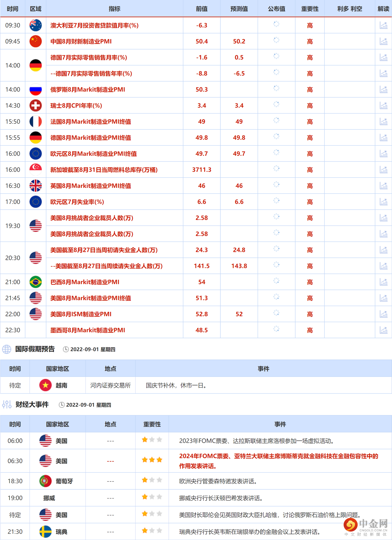Click 瑞典央行行长英韦斯 event text

pos(250,532)
